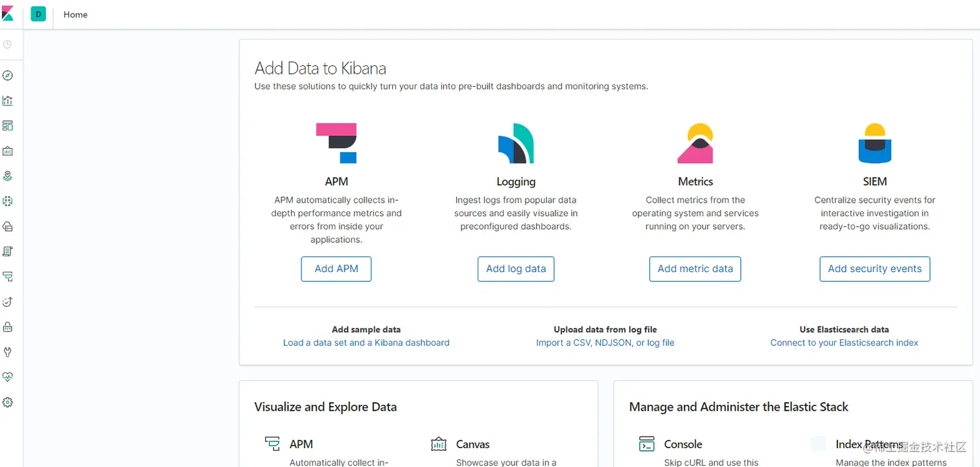Click the SIEM description about security events

click(875, 213)
